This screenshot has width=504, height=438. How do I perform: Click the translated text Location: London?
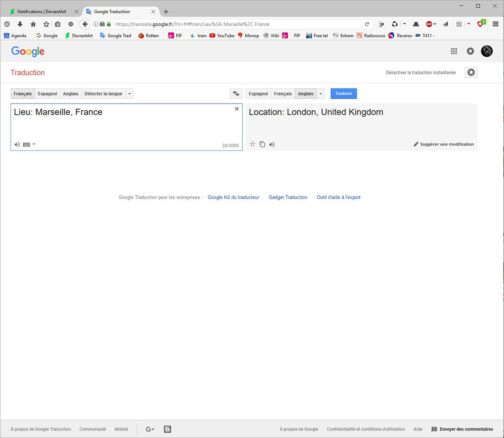[x=316, y=112]
